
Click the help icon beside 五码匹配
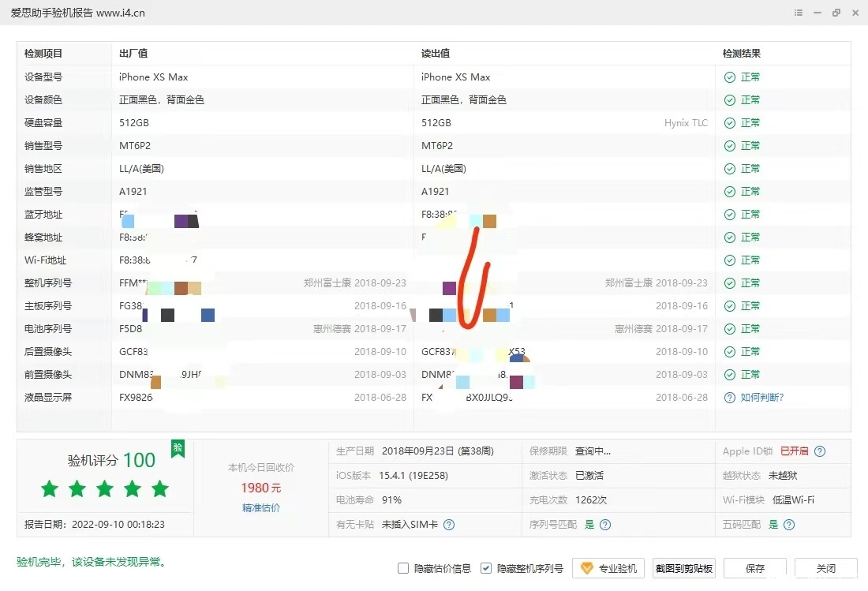click(x=789, y=525)
